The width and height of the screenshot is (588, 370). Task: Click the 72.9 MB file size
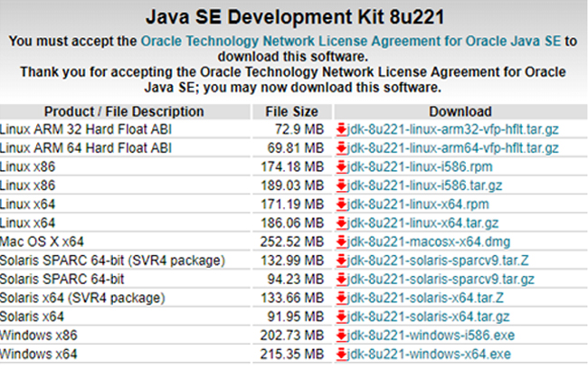click(299, 129)
